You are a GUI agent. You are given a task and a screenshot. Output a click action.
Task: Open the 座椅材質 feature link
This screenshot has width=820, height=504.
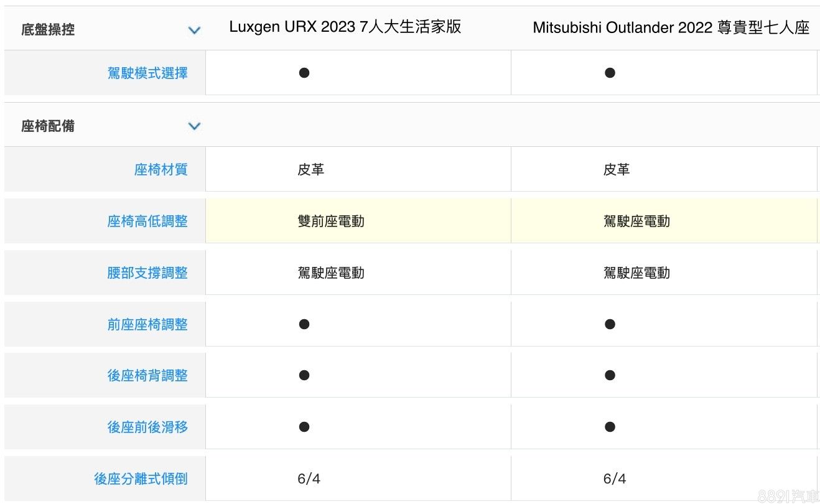coord(161,170)
